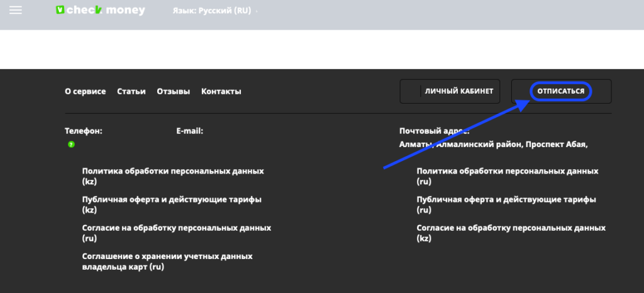
Task: Click the green question mark icon under Телефон
Action: 71,144
